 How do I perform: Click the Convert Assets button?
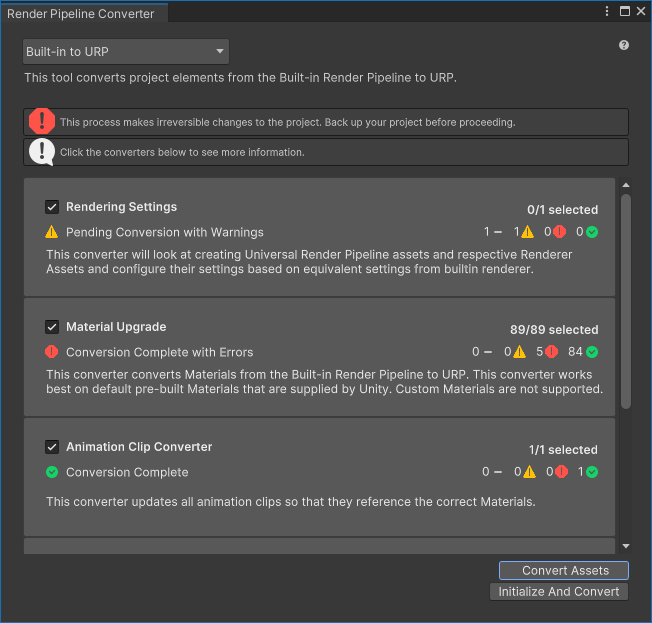pos(564,570)
